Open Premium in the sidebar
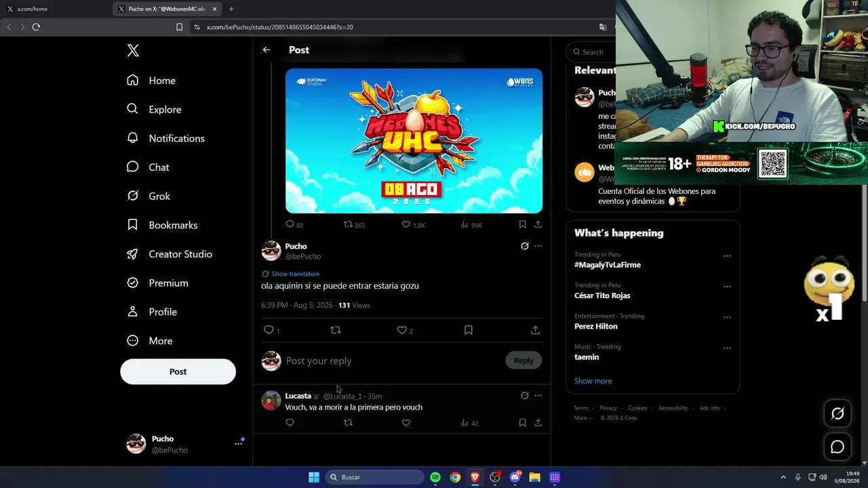 (158, 283)
